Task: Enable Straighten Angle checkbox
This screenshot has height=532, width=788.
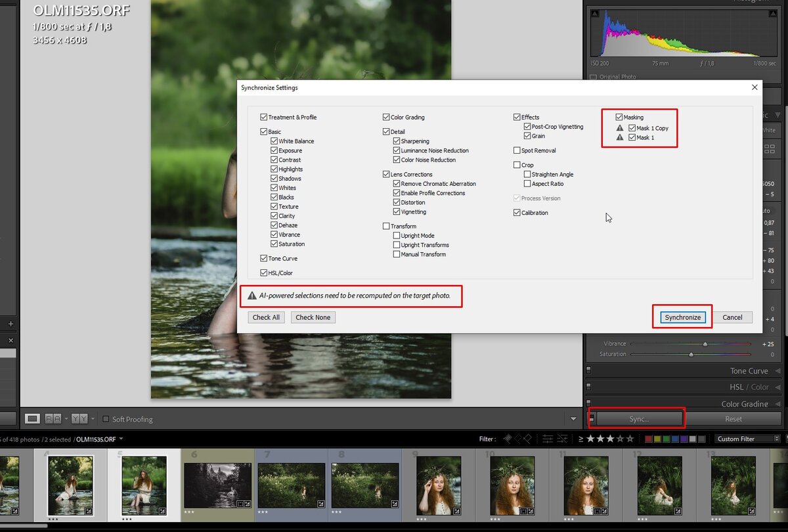Action: [527, 174]
